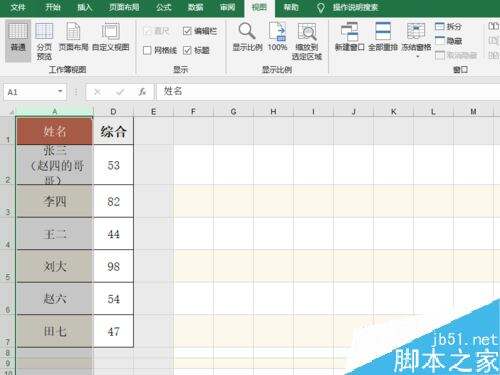Zoom to selection (缩放到选定区域)
The image size is (500, 375).
(x=307, y=41)
